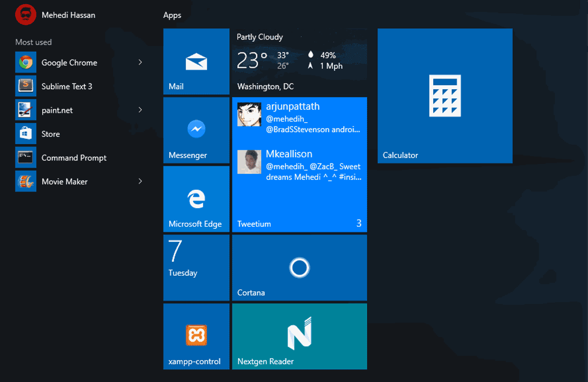Select the Sublime Text 3 label
This screenshot has width=588, height=382.
tap(67, 86)
